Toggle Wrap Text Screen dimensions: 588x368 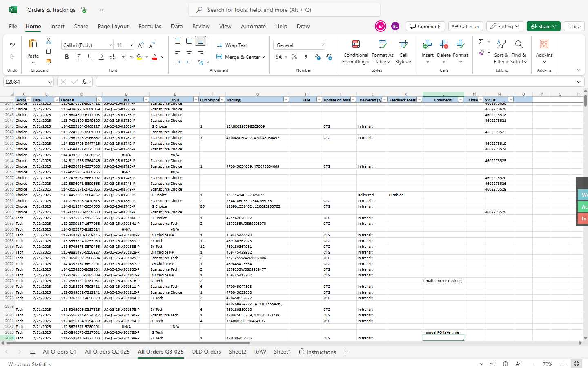[x=232, y=45]
